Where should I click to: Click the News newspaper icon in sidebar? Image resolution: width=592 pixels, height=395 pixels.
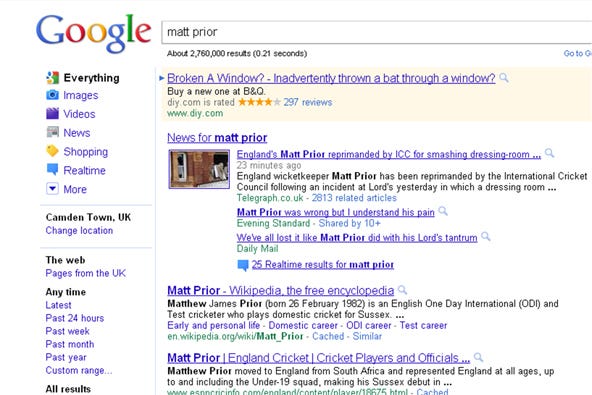52,132
